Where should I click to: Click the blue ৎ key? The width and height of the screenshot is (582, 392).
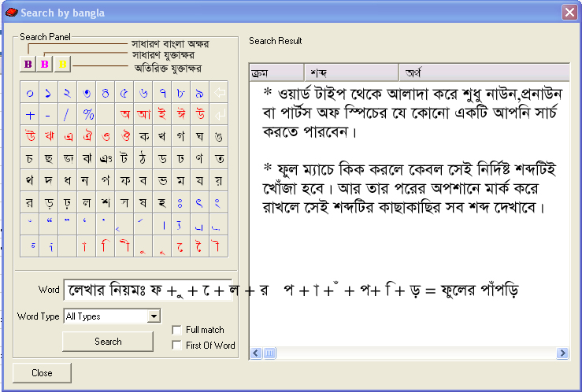pyautogui.click(x=200, y=202)
